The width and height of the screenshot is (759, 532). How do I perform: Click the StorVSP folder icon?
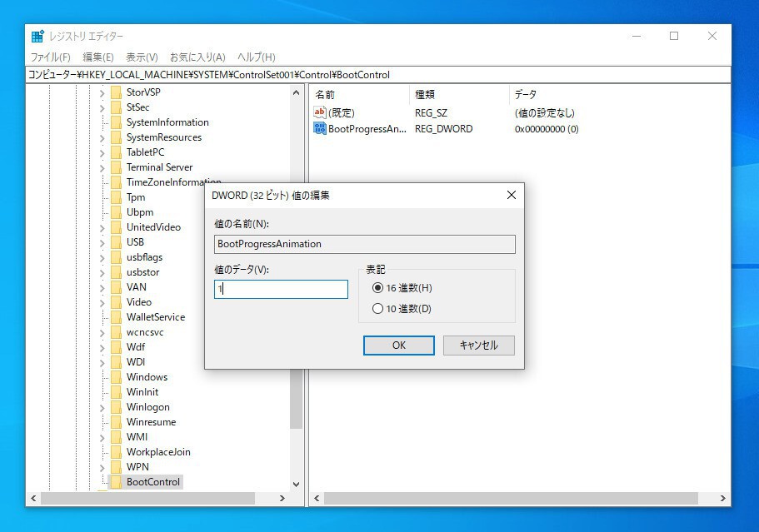point(116,92)
